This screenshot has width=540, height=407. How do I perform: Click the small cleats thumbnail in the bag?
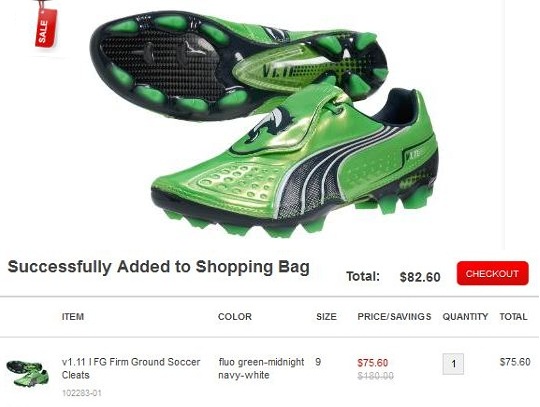pos(28,373)
